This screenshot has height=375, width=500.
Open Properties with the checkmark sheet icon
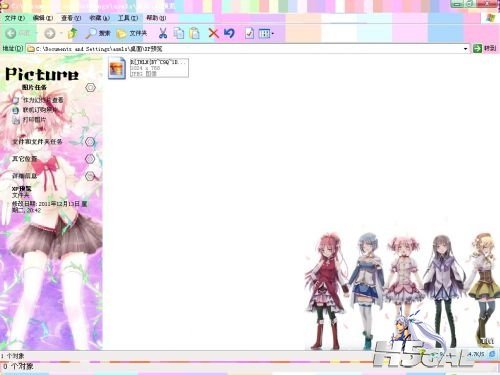pos(249,33)
